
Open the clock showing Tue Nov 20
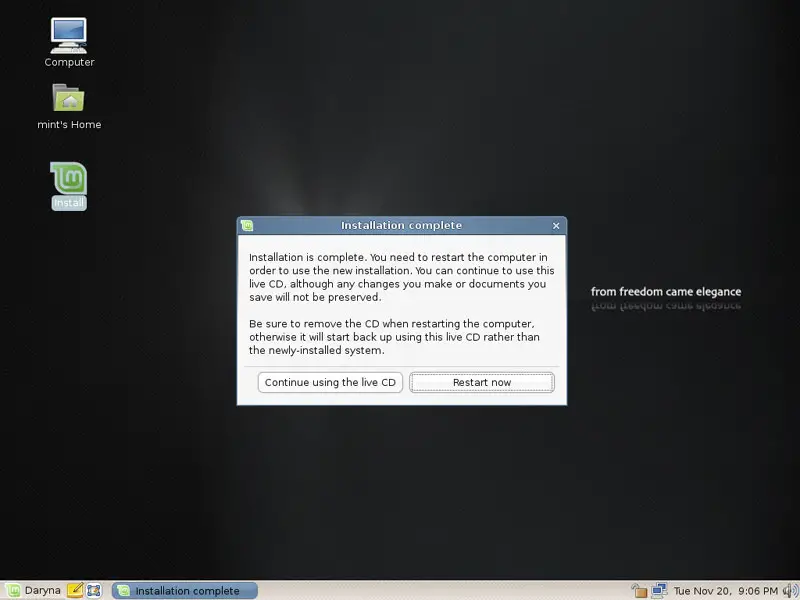click(725, 591)
